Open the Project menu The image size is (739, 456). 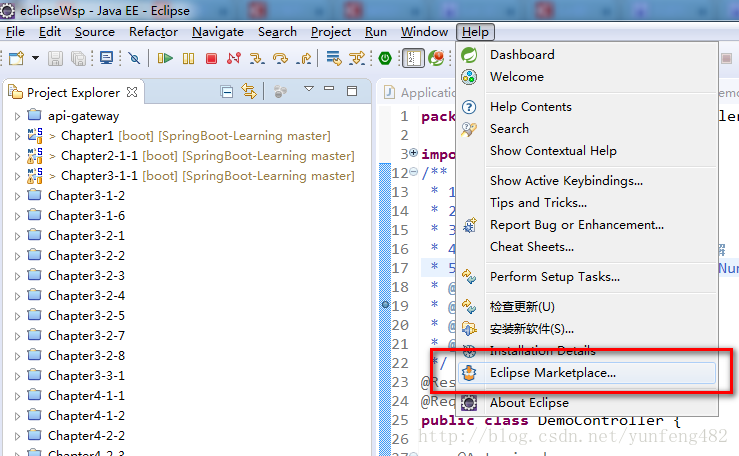(x=331, y=32)
